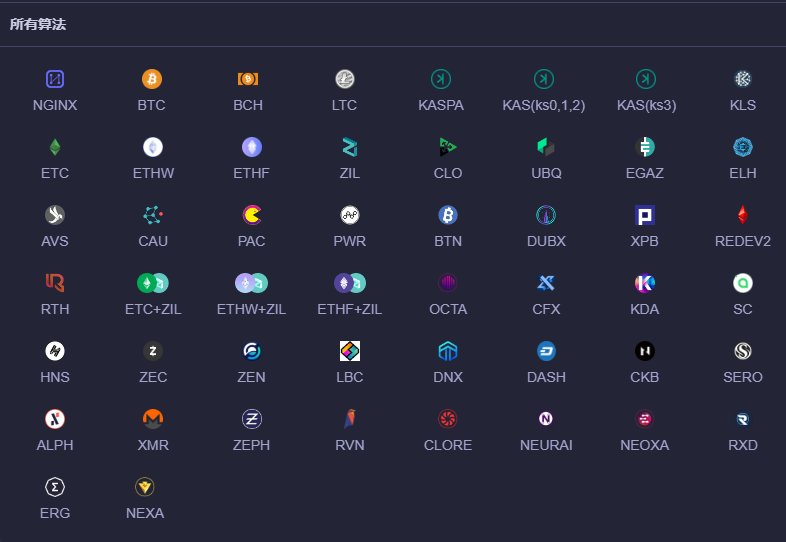Choose the CAU network icon
The width and height of the screenshot is (786, 542).
[x=153, y=215]
